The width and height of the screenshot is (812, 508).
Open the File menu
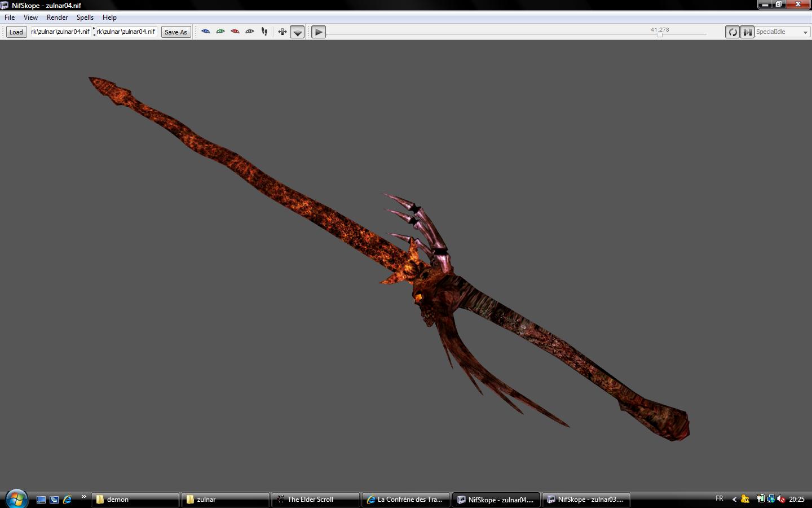click(x=10, y=17)
